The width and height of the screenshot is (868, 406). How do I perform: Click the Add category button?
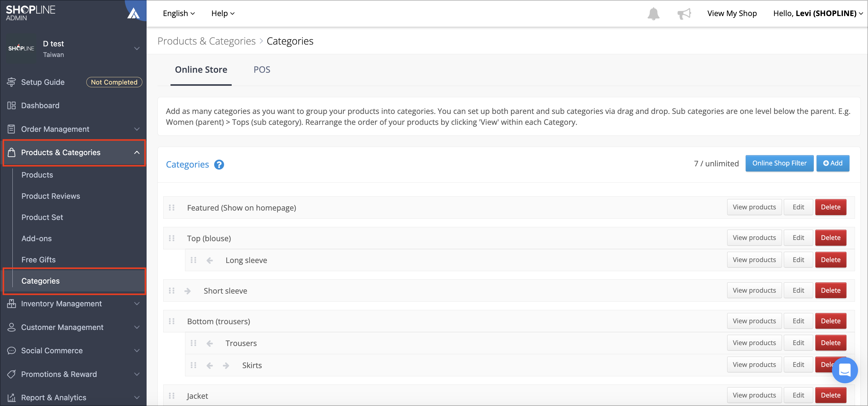tap(833, 164)
